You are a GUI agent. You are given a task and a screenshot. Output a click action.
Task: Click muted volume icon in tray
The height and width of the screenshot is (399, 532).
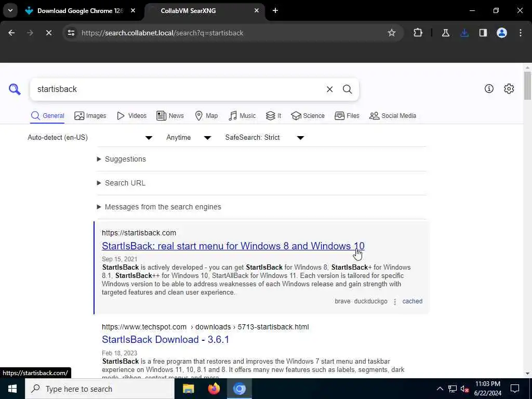[464, 389]
